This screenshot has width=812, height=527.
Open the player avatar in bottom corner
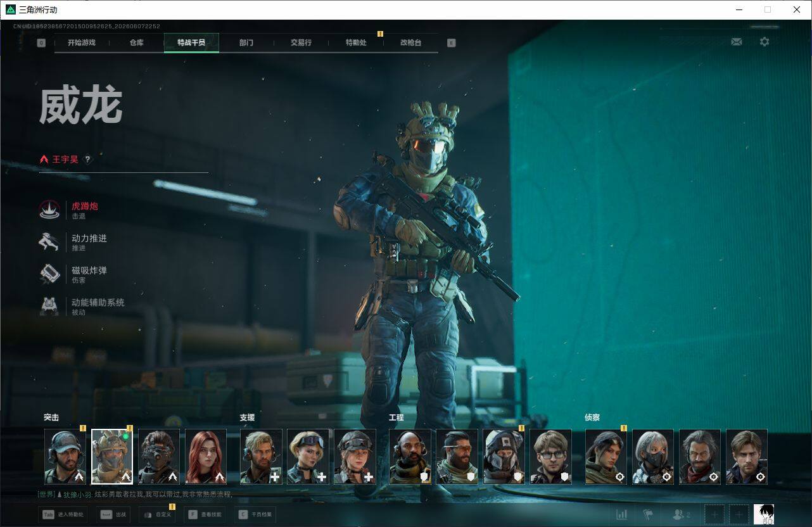764,515
